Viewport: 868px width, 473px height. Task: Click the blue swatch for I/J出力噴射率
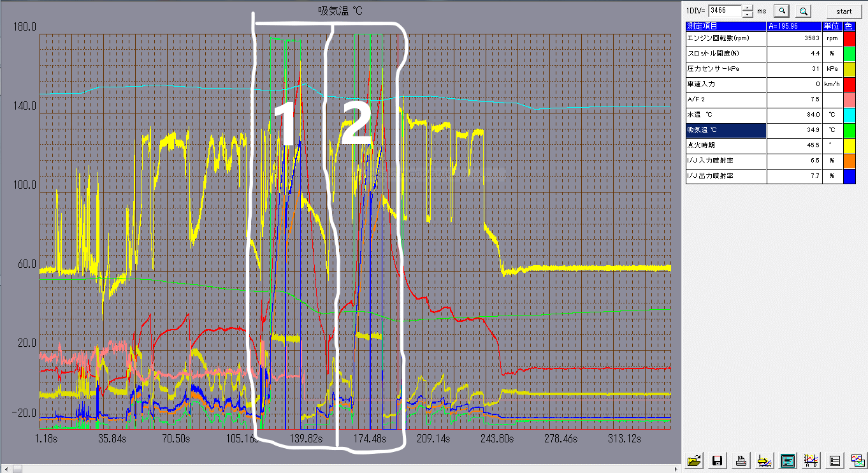(849, 176)
